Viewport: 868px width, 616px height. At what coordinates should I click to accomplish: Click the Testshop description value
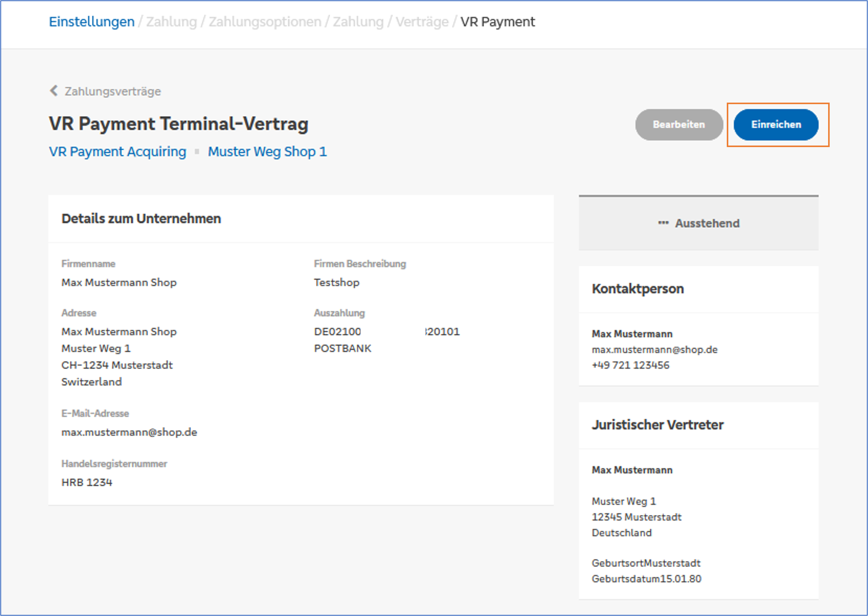337,283
